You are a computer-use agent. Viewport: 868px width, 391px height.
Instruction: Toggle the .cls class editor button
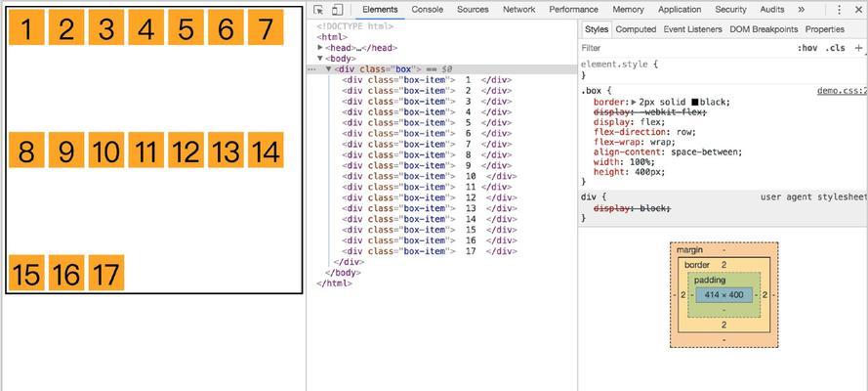836,48
